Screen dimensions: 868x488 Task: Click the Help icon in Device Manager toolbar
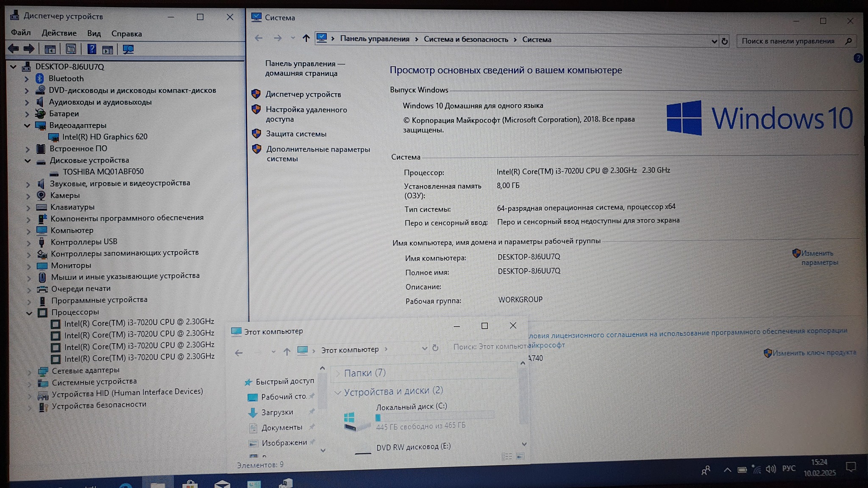pyautogui.click(x=92, y=49)
